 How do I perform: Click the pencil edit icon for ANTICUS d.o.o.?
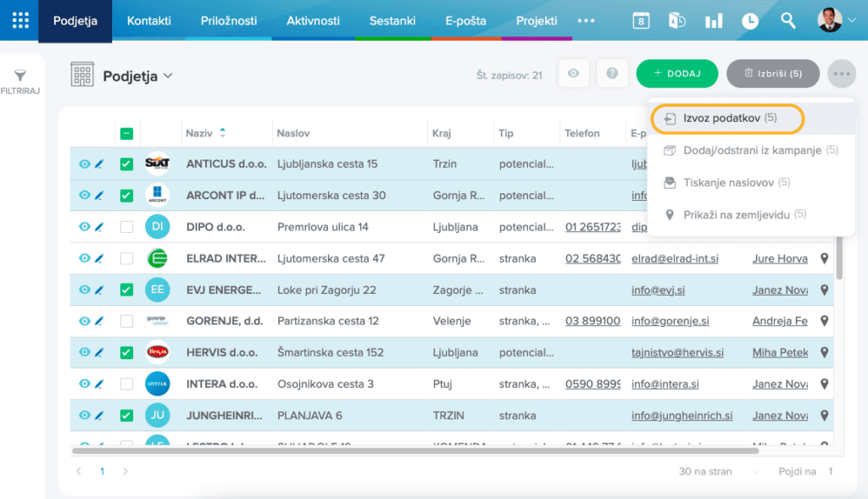tap(99, 164)
